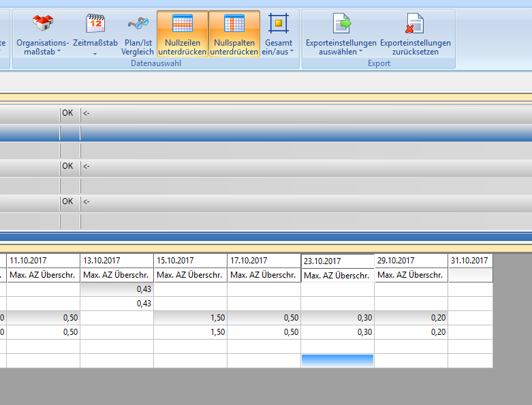The height and width of the screenshot is (405, 532).
Task: Expand the Zeitmaßstab dropdown arrow
Action: coord(95,53)
